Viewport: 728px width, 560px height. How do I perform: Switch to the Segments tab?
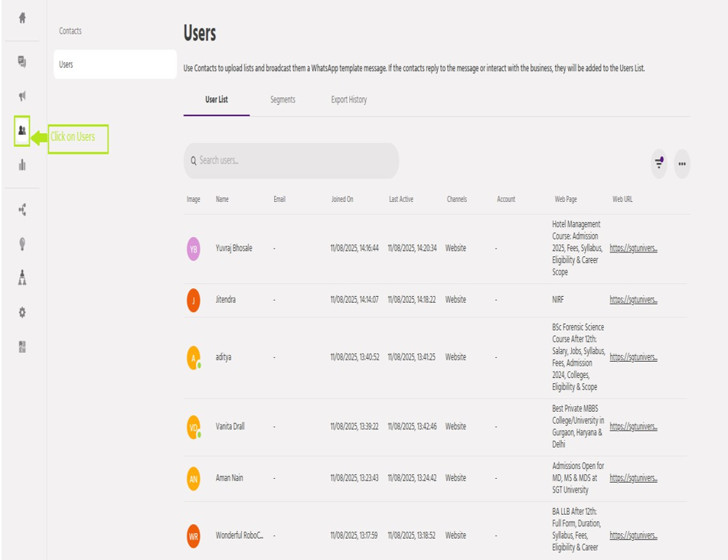pos(282,99)
